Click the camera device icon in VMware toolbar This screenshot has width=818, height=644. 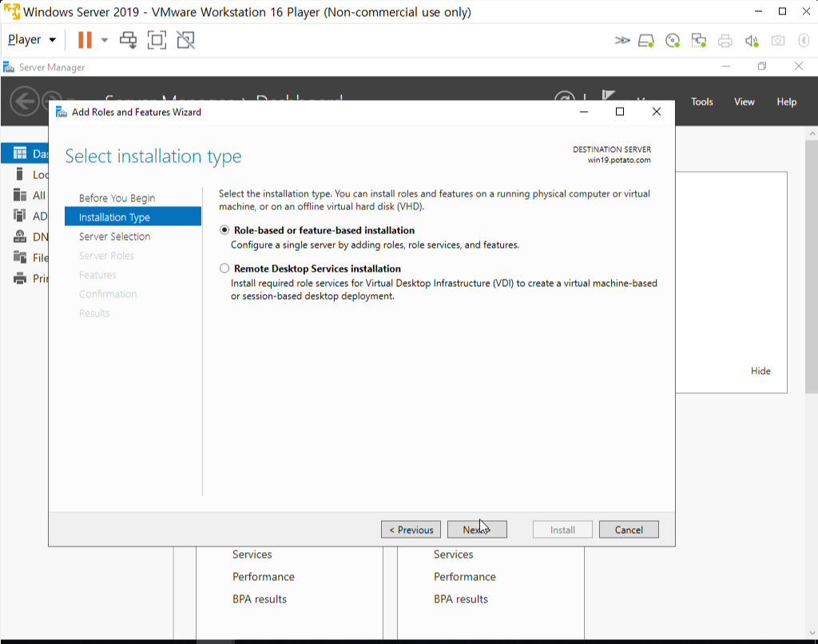pyautogui.click(x=778, y=40)
